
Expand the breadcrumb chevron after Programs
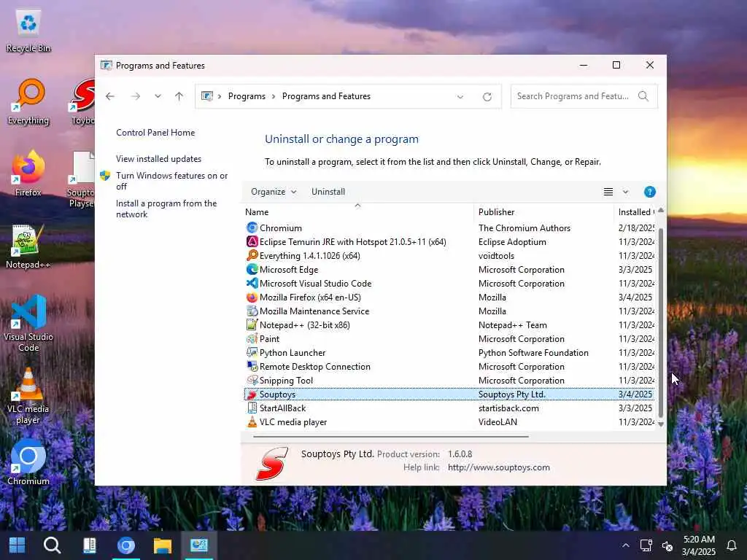point(274,96)
